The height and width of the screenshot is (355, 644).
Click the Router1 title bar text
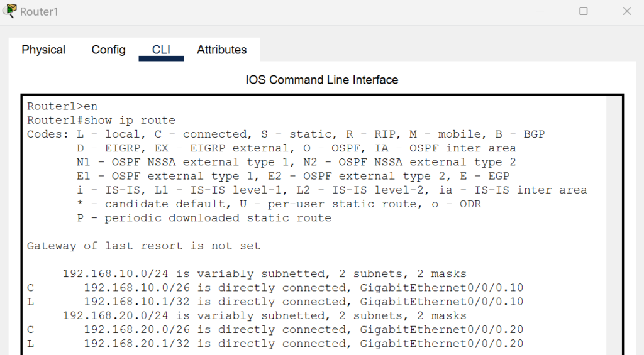(x=39, y=11)
